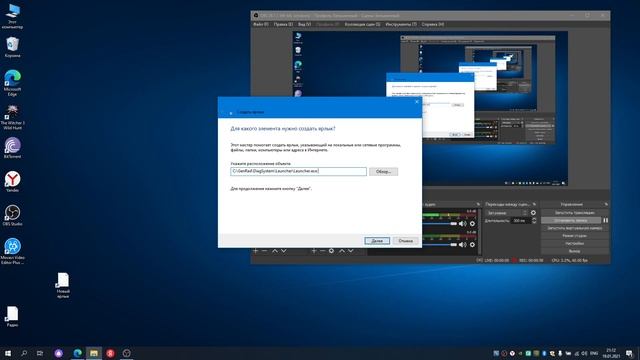Select the Microsoft Edge desktop shortcut
The height and width of the screenshot is (360, 640).
[12, 83]
